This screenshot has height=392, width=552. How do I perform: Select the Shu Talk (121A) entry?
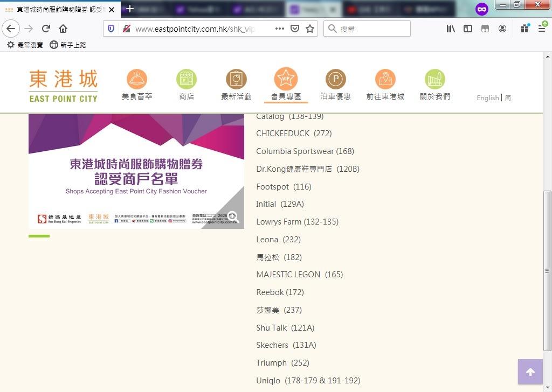coord(286,328)
